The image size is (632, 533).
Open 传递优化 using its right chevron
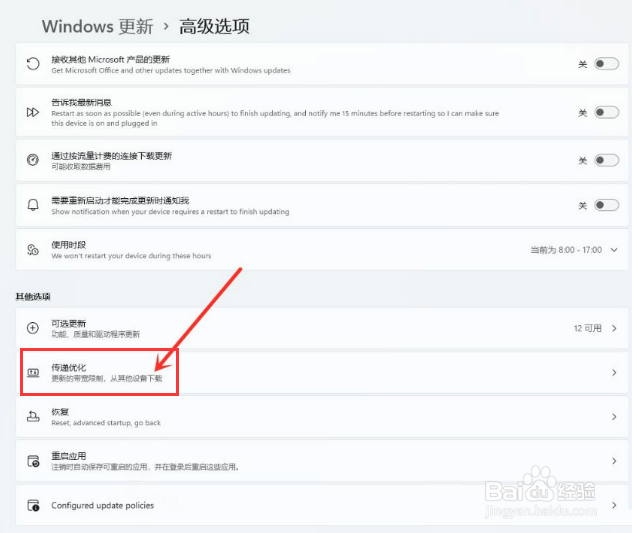614,373
